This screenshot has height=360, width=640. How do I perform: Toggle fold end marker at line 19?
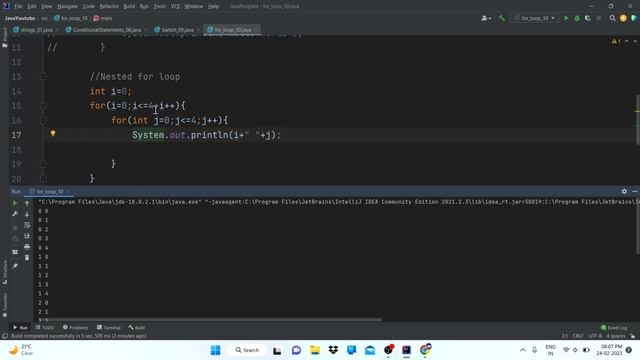[x=43, y=164]
